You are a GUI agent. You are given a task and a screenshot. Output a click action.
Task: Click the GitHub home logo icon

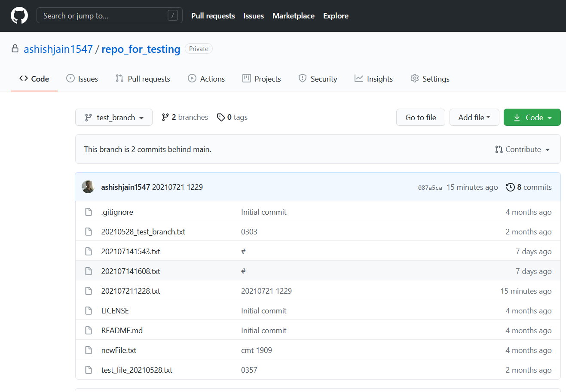point(19,15)
